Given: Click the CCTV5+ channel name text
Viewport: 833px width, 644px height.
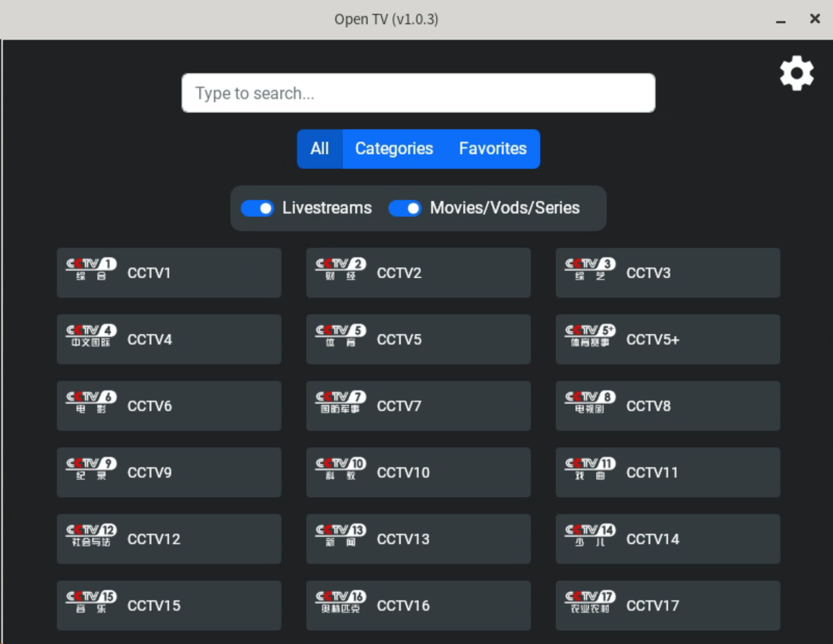Looking at the screenshot, I should 653,340.
